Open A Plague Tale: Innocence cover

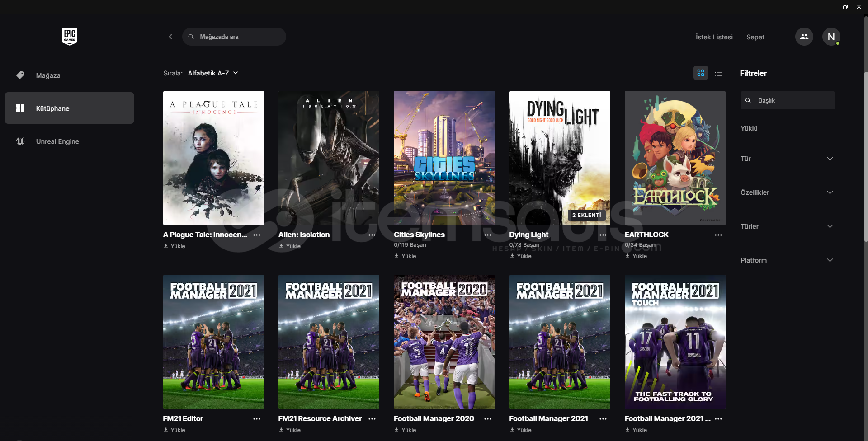point(213,158)
